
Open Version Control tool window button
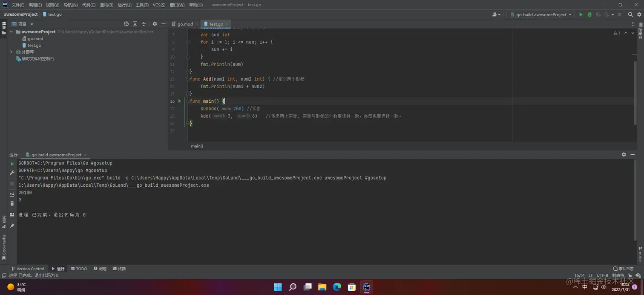pos(27,269)
